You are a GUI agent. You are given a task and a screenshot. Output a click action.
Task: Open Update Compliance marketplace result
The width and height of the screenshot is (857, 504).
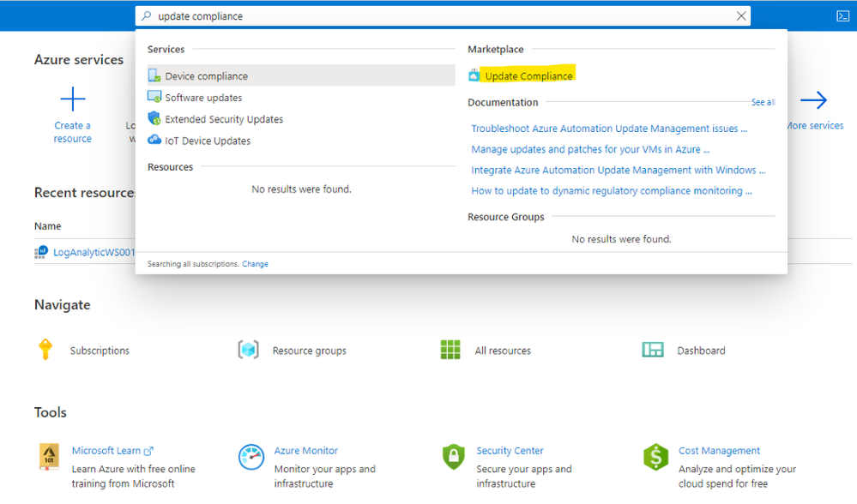click(x=528, y=76)
